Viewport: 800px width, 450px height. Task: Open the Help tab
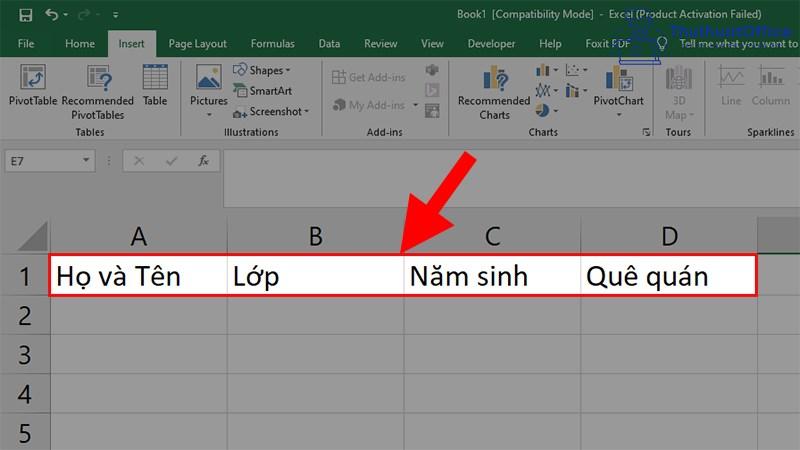click(550, 44)
